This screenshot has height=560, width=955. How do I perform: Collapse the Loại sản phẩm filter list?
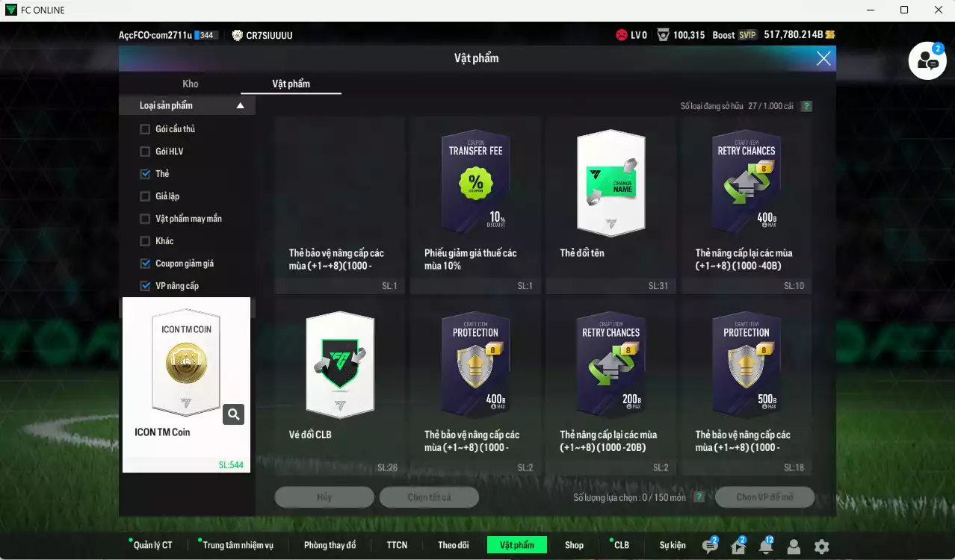[240, 106]
